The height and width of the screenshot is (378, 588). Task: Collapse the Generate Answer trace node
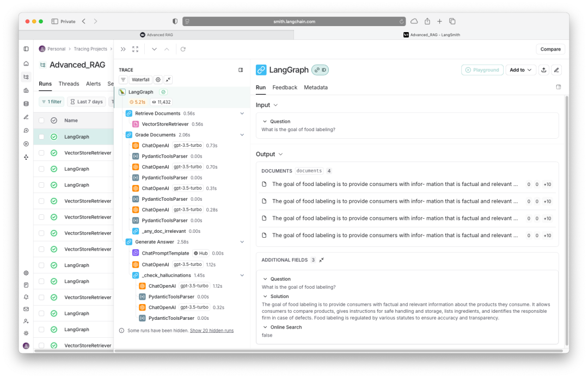pyautogui.click(x=242, y=242)
